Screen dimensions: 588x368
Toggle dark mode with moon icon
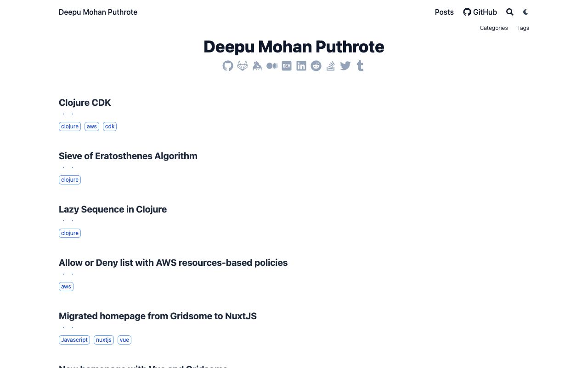coord(526,12)
